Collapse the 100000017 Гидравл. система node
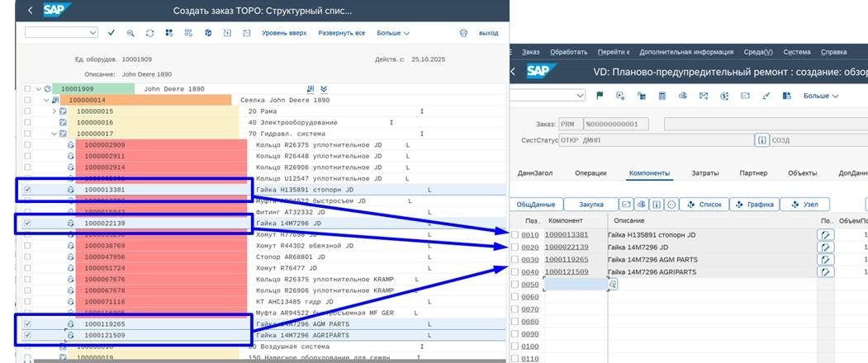 coord(55,133)
